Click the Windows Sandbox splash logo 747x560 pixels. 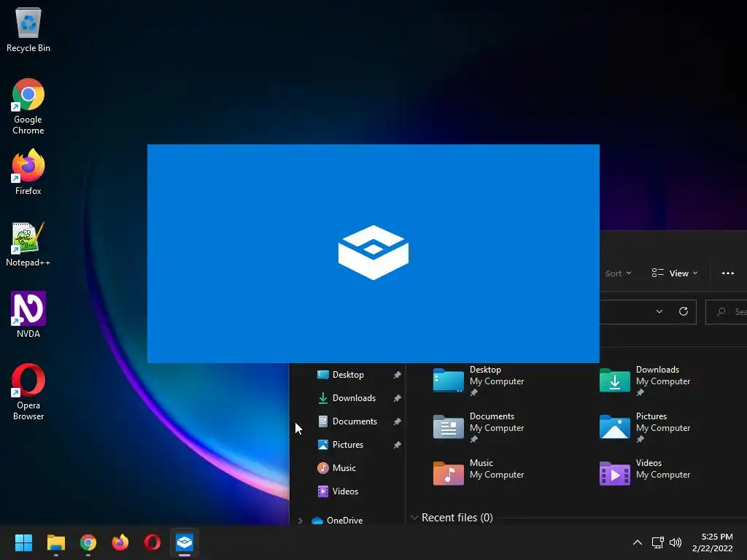coord(373,252)
